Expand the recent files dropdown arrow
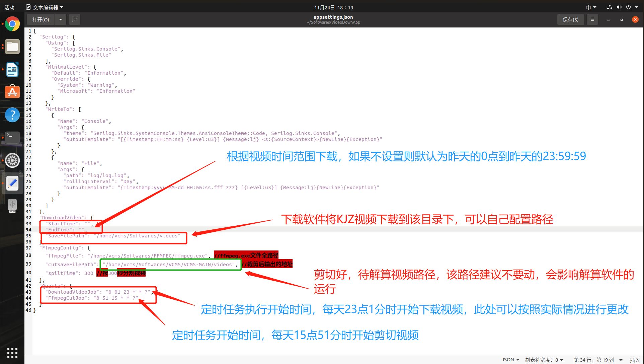This screenshot has height=364, width=644. [61, 20]
